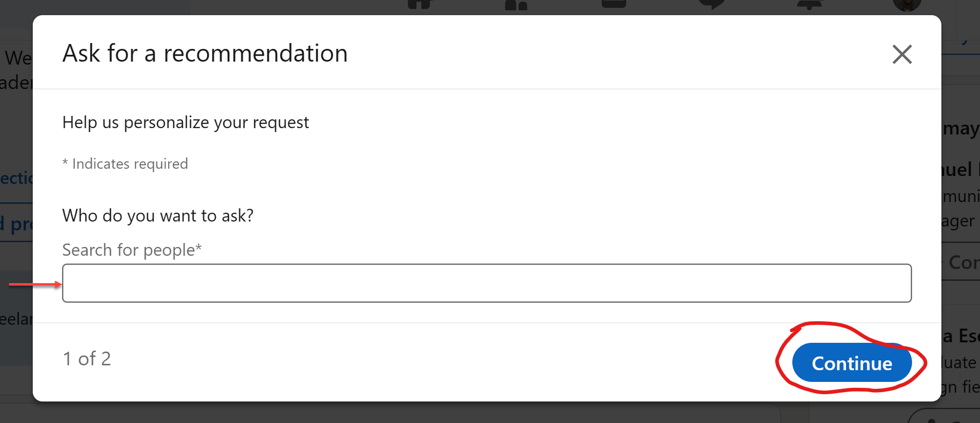The height and width of the screenshot is (423, 980).
Task: Click the partially hidden Connect button at right
Action: click(x=961, y=263)
